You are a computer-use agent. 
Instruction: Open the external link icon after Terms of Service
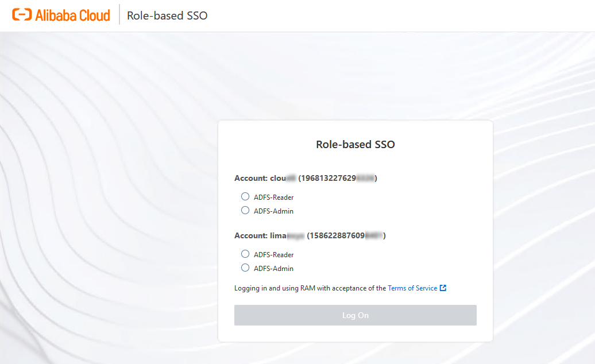[x=443, y=288]
